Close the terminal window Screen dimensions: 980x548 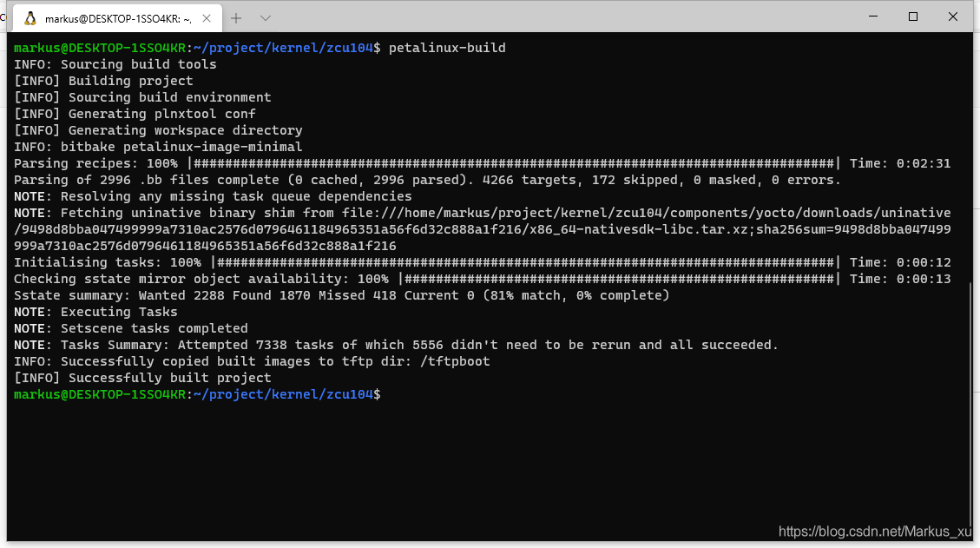coord(953,17)
